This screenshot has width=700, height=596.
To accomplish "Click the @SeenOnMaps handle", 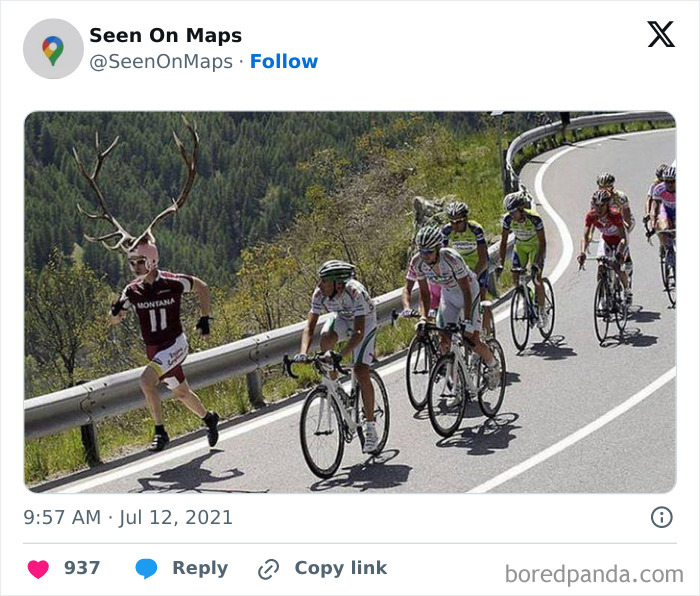I will click(x=160, y=61).
